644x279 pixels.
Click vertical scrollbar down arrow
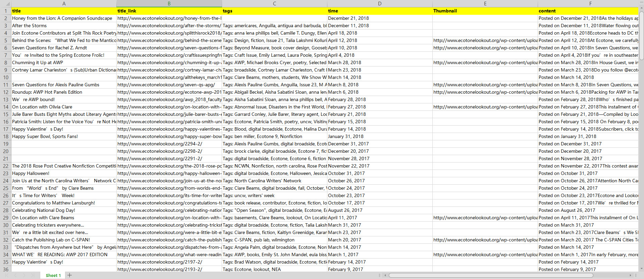pyautogui.click(x=641, y=269)
